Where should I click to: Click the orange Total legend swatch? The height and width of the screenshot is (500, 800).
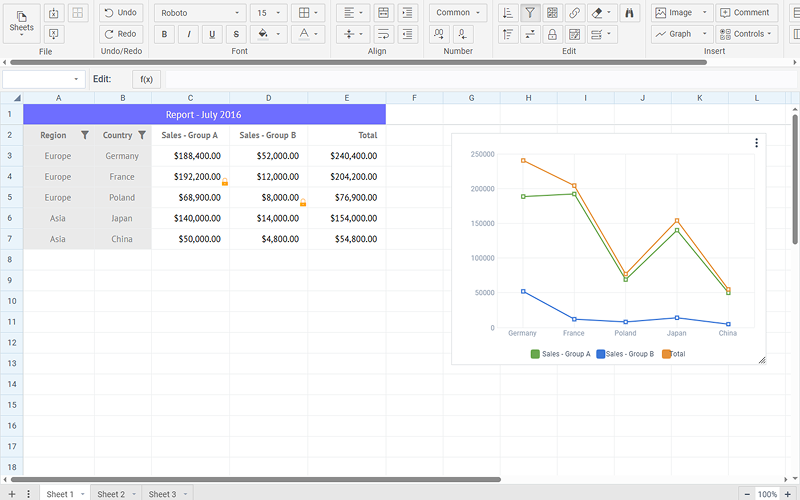pos(666,354)
